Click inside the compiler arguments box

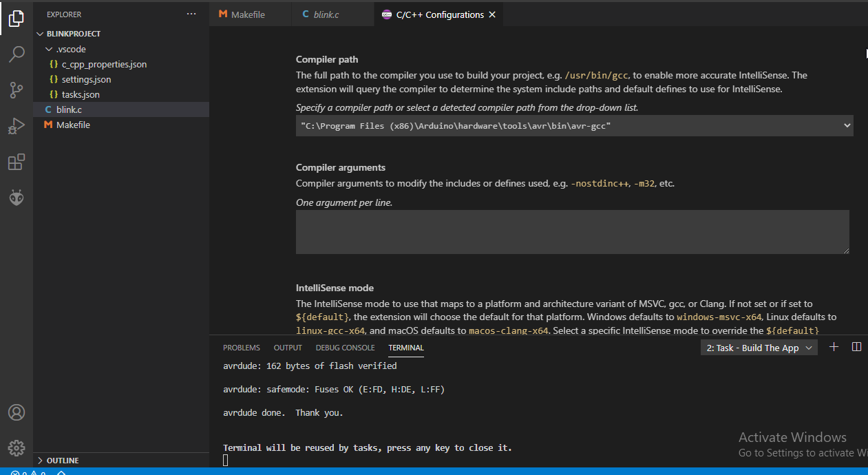tap(571, 231)
